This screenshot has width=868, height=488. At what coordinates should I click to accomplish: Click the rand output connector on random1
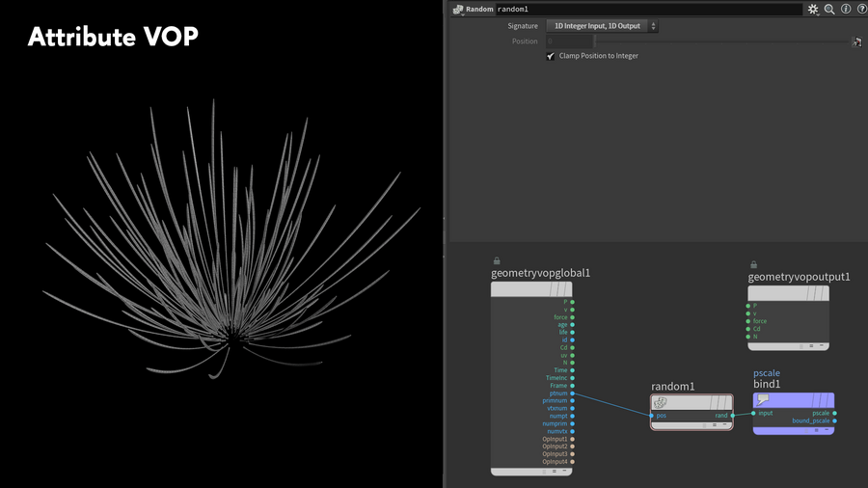click(732, 416)
